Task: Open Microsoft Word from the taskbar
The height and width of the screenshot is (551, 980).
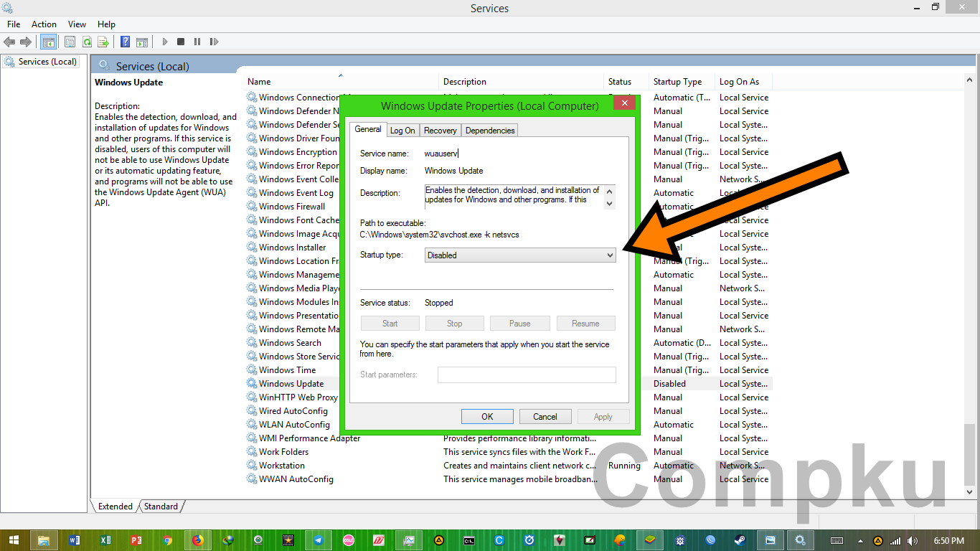Action: click(x=75, y=540)
